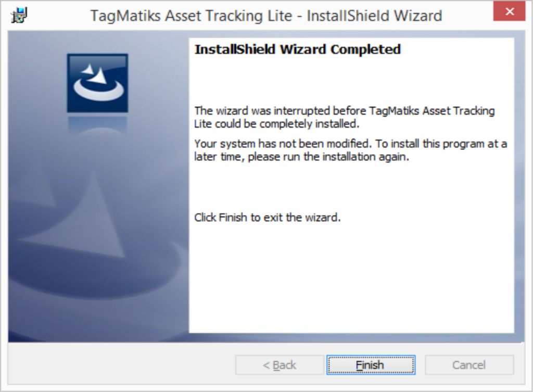This screenshot has width=533, height=392.
Task: Click the "system has not been modified" paragraph
Action: point(350,150)
